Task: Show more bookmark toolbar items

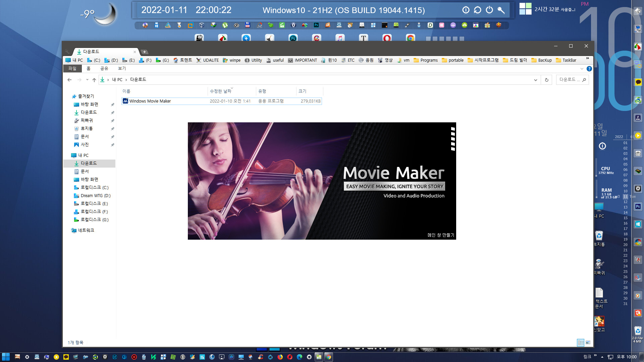Action: [587, 58]
